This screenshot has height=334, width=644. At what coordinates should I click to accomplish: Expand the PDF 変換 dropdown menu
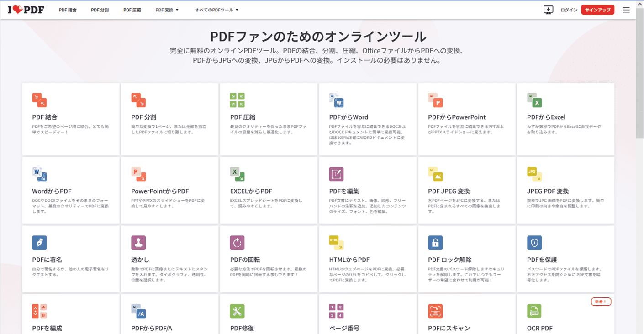coord(167,10)
